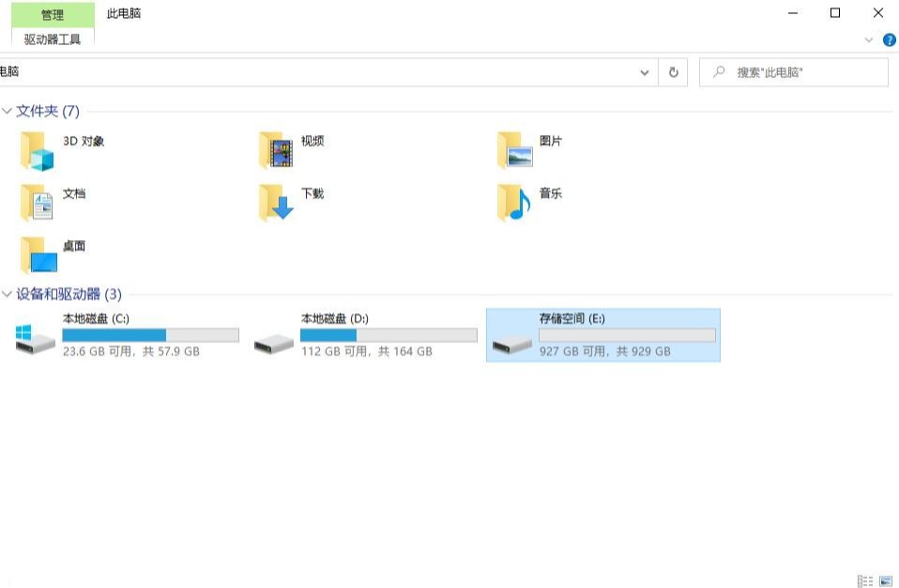899x588 pixels.
Task: Open the 3D 对象 folder icon
Action: 38,150
